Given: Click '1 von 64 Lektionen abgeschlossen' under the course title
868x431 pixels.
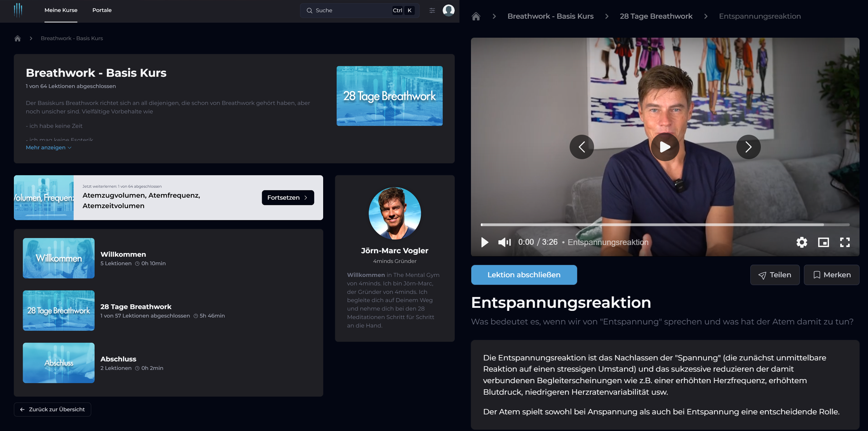Looking at the screenshot, I should click(71, 86).
